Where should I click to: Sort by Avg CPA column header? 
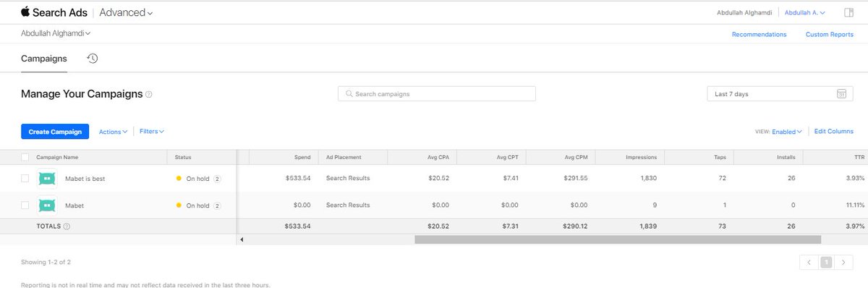pos(438,157)
